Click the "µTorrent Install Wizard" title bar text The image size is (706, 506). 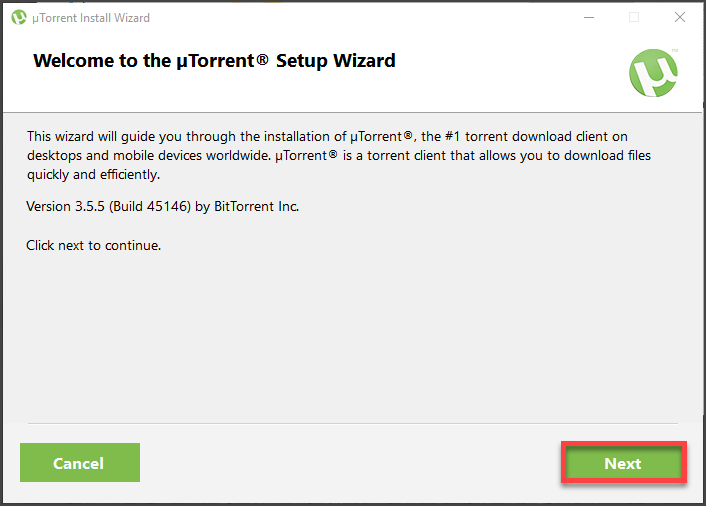pyautogui.click(x=91, y=18)
